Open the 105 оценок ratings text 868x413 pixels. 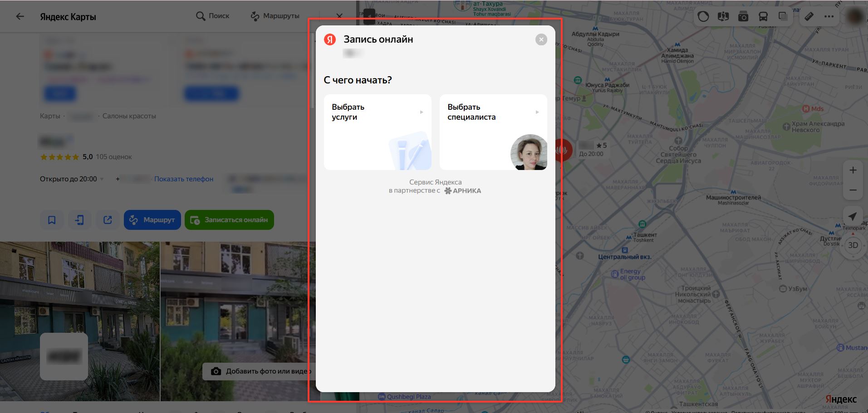pyautogui.click(x=114, y=157)
